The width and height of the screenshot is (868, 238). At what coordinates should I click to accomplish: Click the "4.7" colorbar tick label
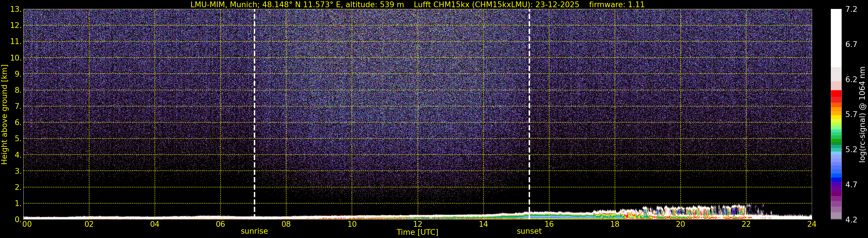pos(851,184)
